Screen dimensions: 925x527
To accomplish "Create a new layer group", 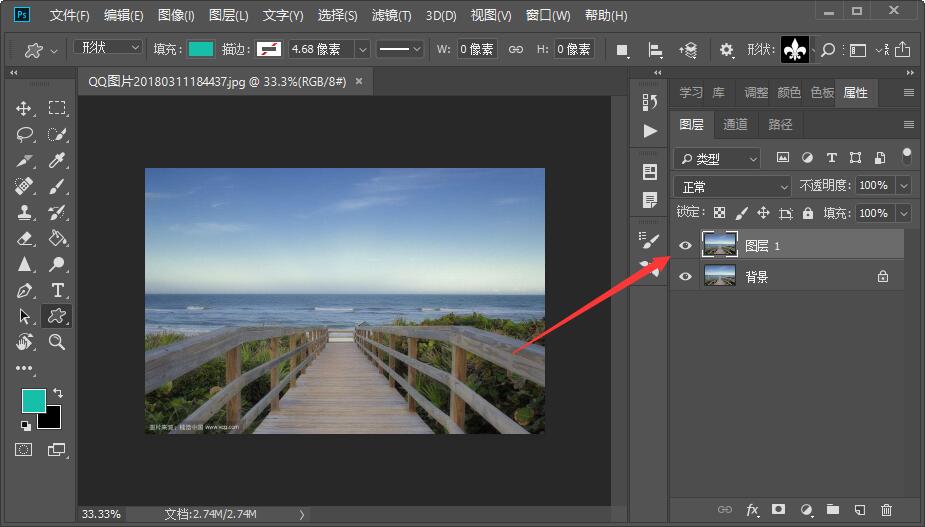I will (x=832, y=509).
